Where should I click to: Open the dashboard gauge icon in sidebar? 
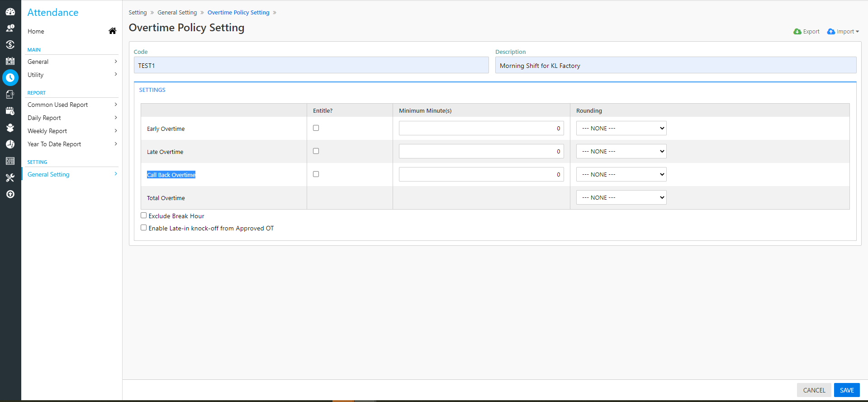pyautogui.click(x=10, y=12)
